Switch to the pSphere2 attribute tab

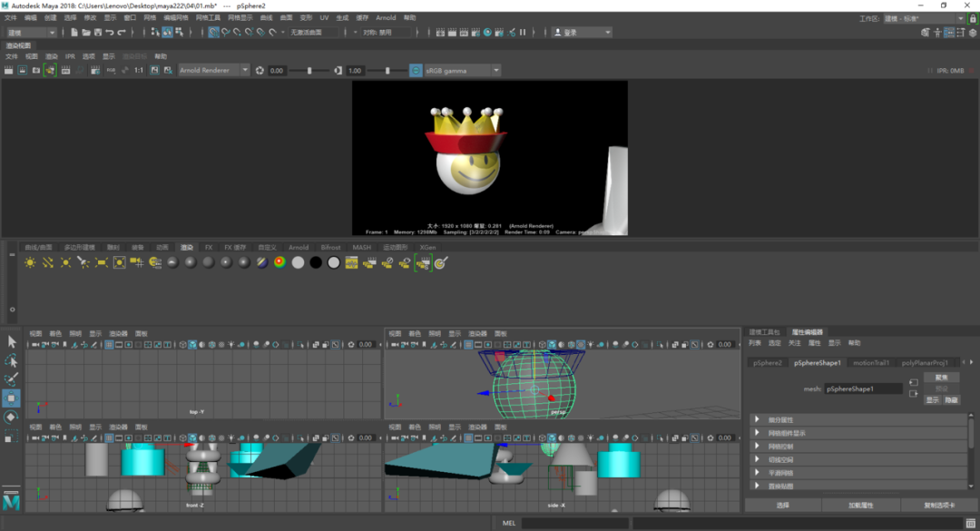point(768,363)
